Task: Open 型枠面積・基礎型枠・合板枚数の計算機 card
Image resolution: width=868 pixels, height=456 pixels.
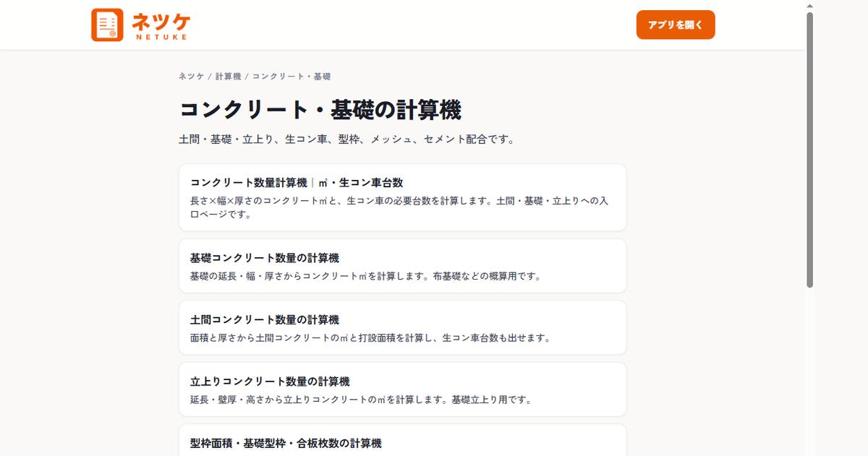Action: (x=402, y=440)
